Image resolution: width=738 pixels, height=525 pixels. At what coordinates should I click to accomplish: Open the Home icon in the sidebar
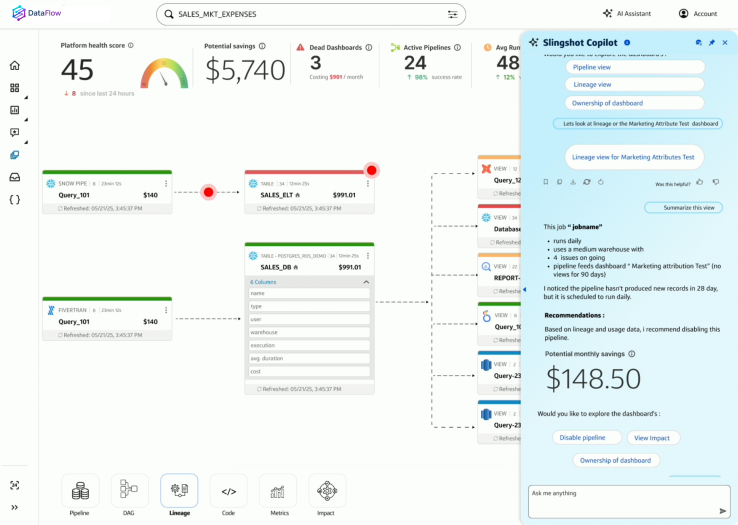tap(15, 65)
